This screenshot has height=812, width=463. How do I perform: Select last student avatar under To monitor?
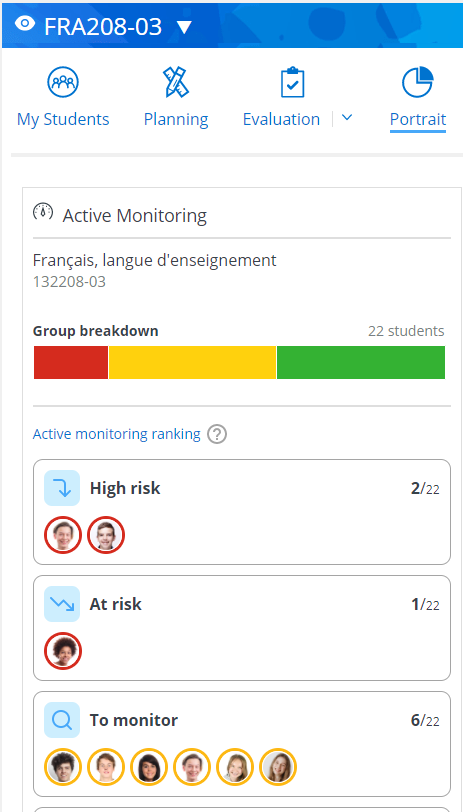278,767
